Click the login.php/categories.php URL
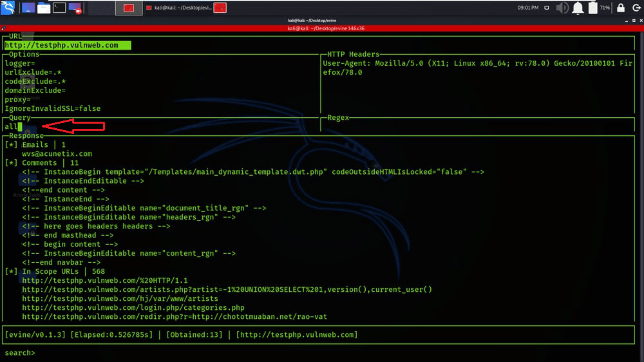This screenshot has width=644, height=362. (133, 307)
